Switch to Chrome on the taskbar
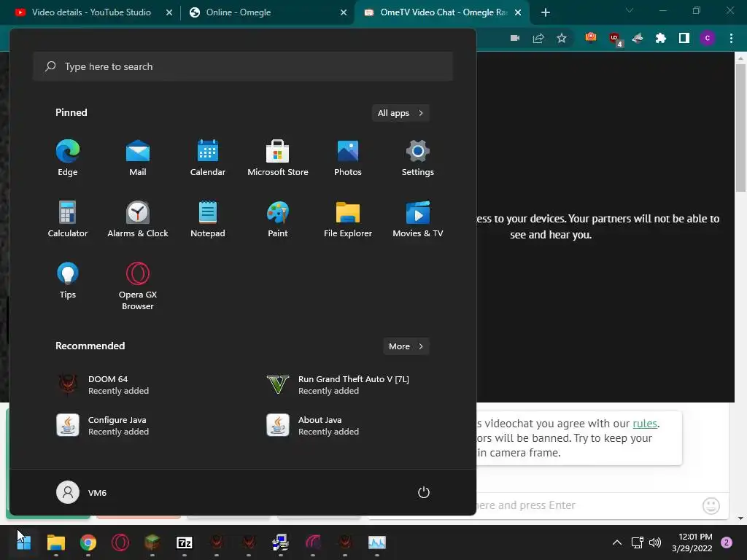Viewport: 747px width, 560px height. [88, 542]
